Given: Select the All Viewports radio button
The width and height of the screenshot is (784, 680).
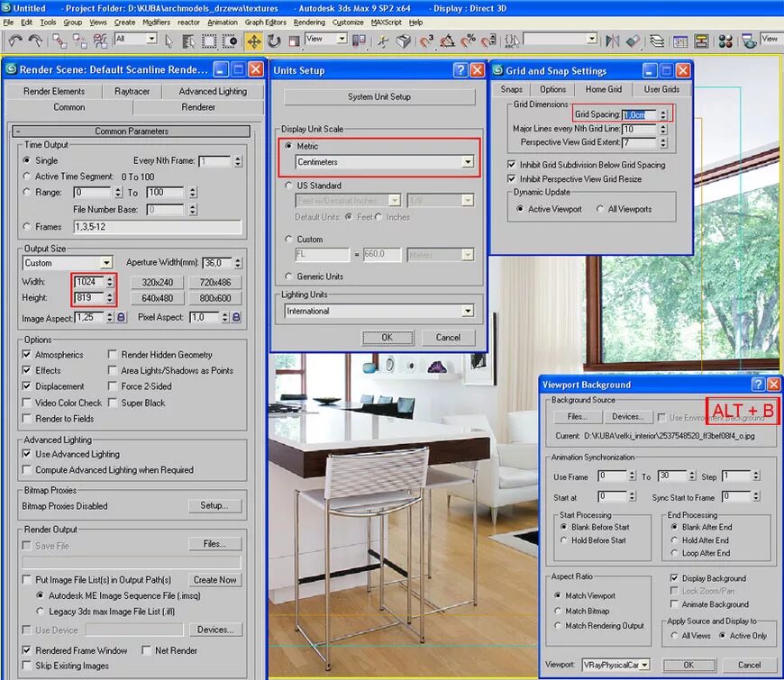Looking at the screenshot, I should 599,209.
